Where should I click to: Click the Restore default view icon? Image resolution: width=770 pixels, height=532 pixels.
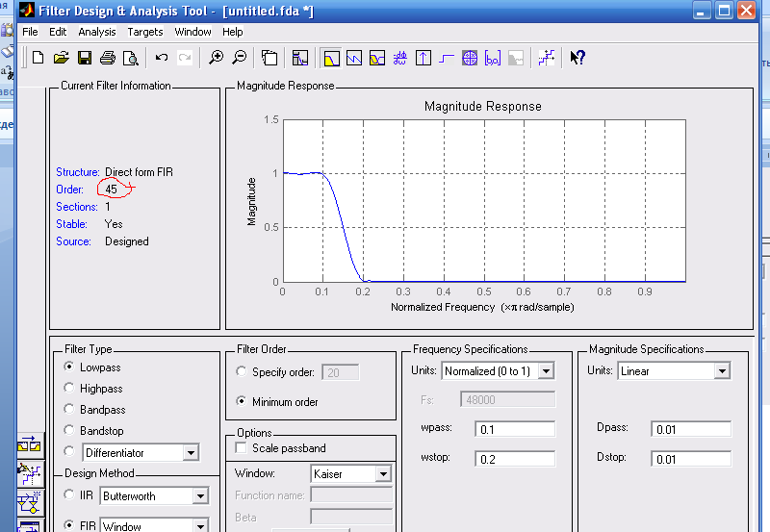tap(269, 58)
